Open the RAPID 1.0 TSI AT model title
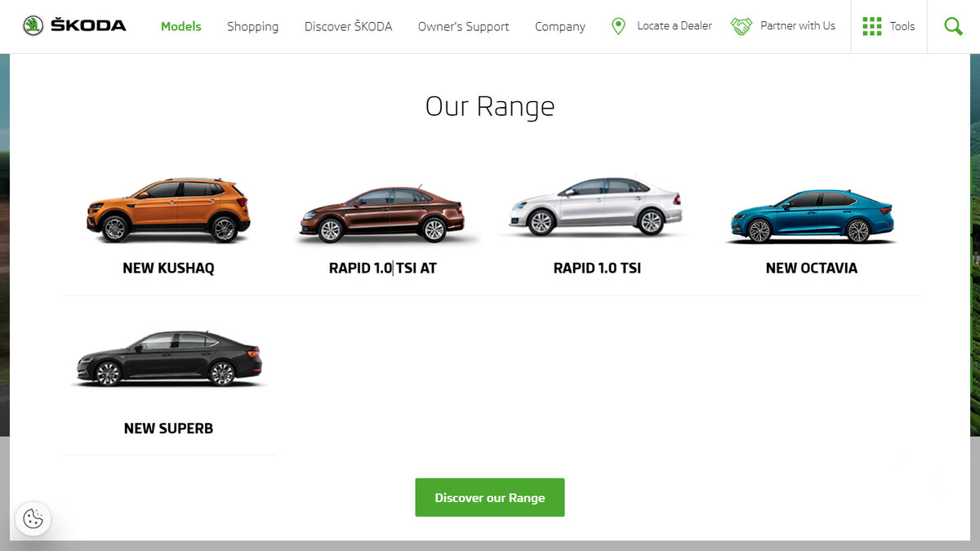The width and height of the screenshot is (980, 551). coord(383,268)
